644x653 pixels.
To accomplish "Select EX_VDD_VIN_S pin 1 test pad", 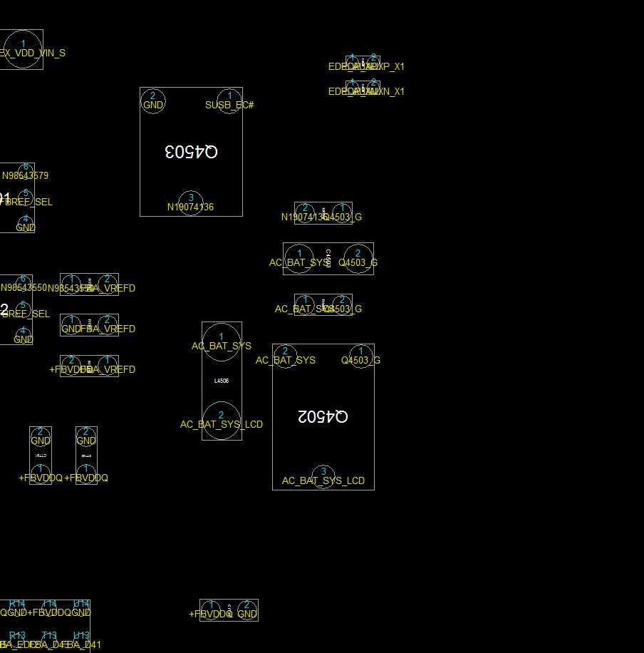I will click(x=23, y=49).
